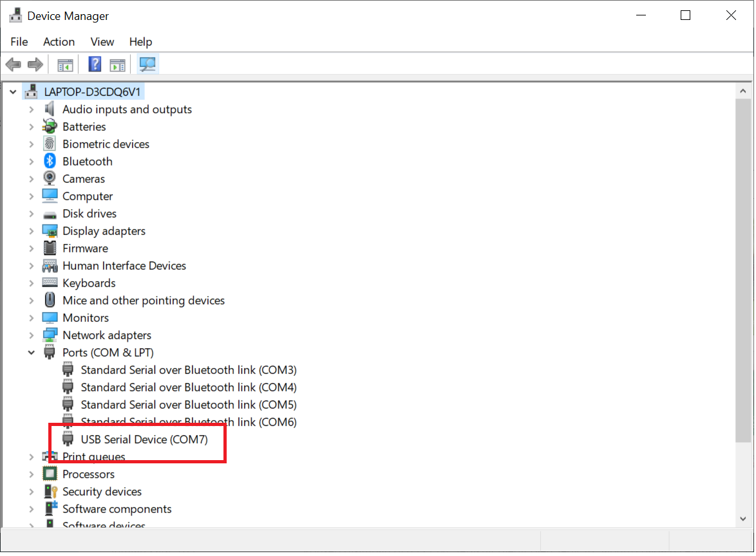Click the Show/Hide Console Tree icon
This screenshot has height=556, width=756.
coord(65,64)
